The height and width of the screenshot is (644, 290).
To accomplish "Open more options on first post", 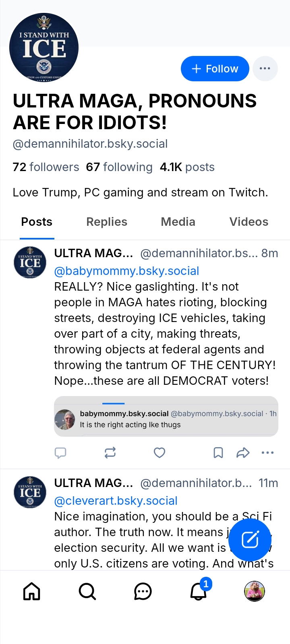I will (x=267, y=453).
